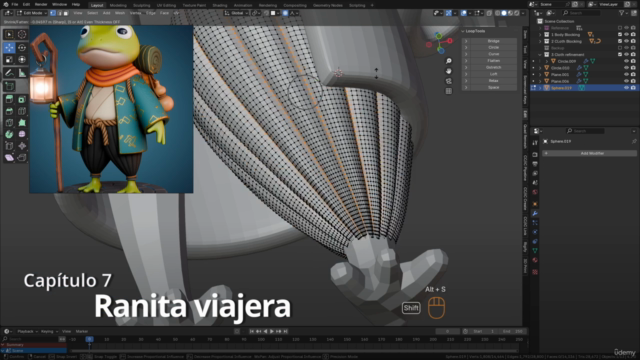Click the camera view icon in viewport
The image size is (640, 360).
click(x=449, y=81)
